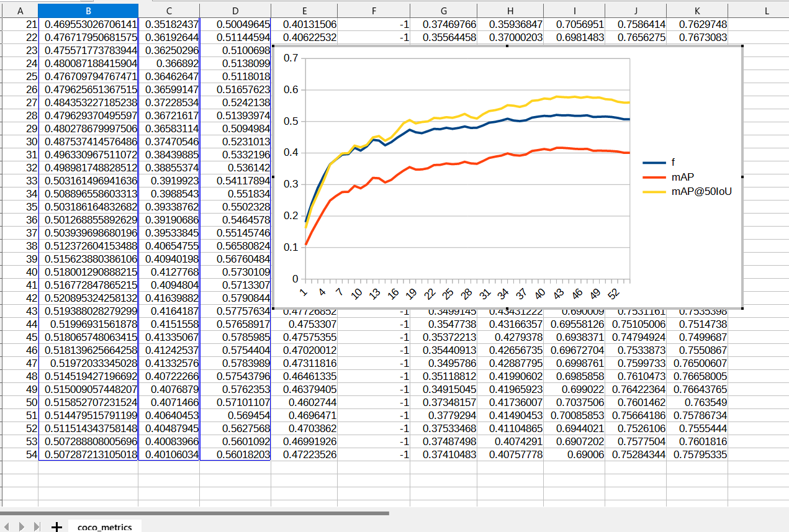Screen dimensions: 789x532
Task: Click the chart x-axis label 52
Action: (615, 294)
